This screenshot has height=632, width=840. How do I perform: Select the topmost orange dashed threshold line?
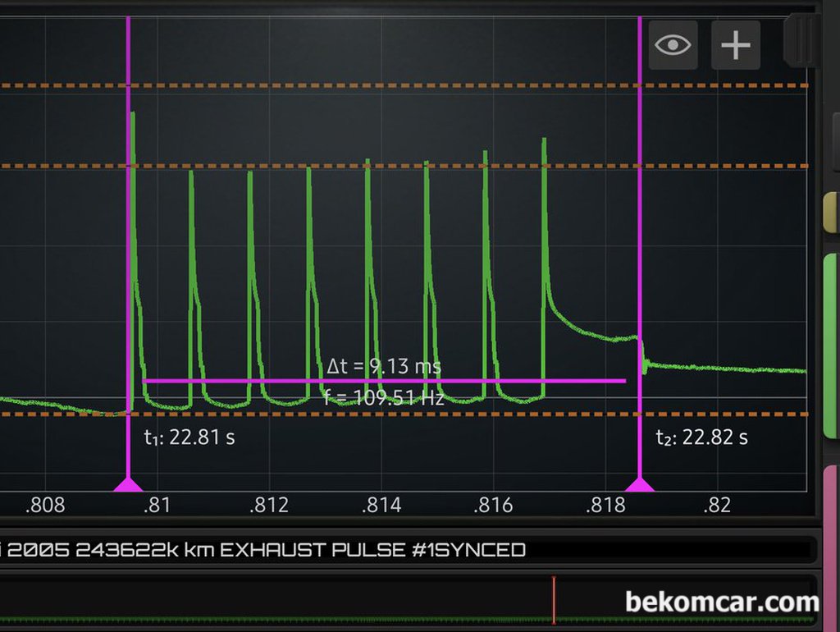410,85
